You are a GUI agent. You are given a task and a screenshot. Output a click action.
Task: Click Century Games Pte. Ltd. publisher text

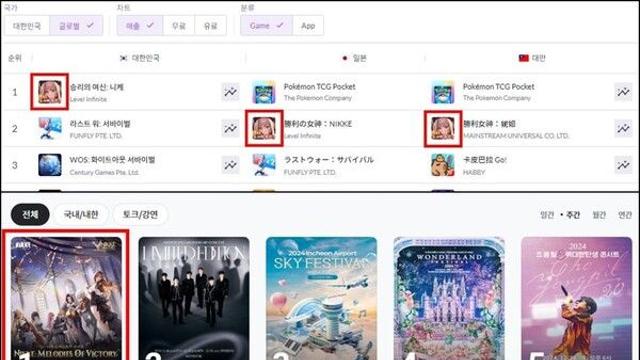tap(104, 172)
